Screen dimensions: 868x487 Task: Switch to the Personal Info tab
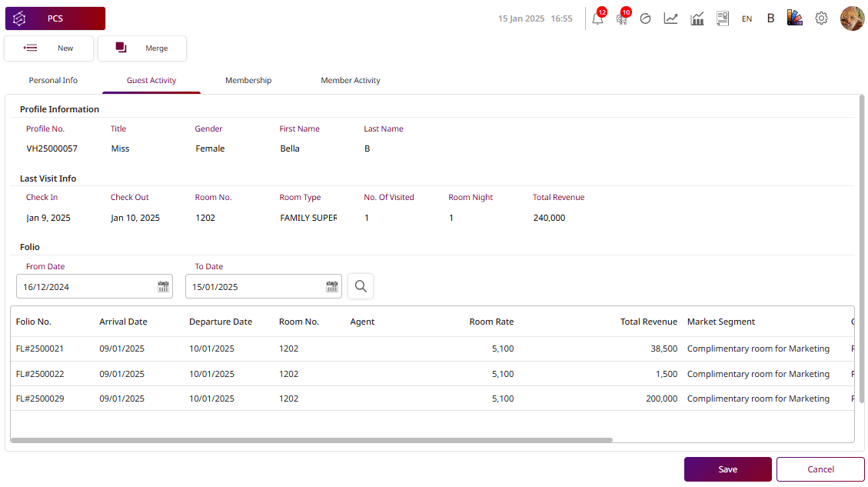pyautogui.click(x=53, y=81)
